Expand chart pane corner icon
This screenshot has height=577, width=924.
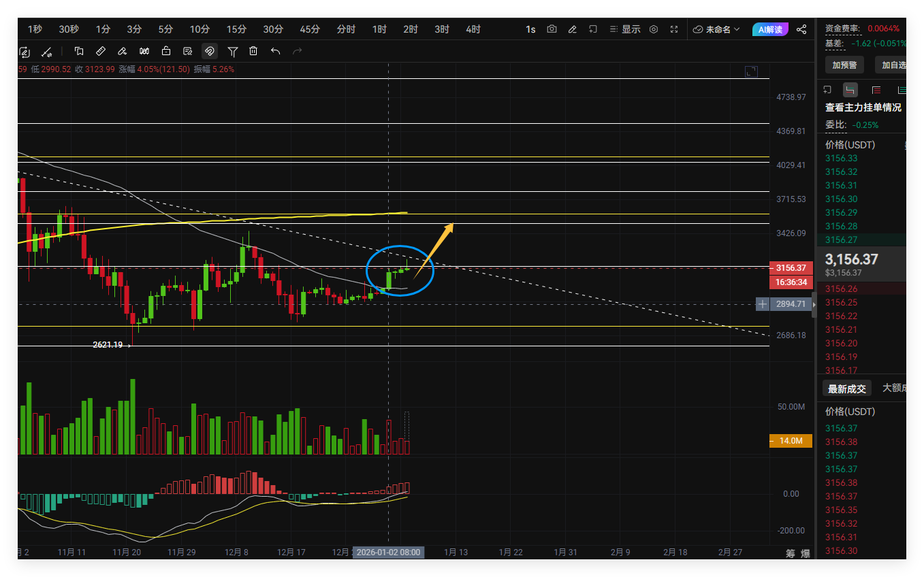tap(751, 71)
